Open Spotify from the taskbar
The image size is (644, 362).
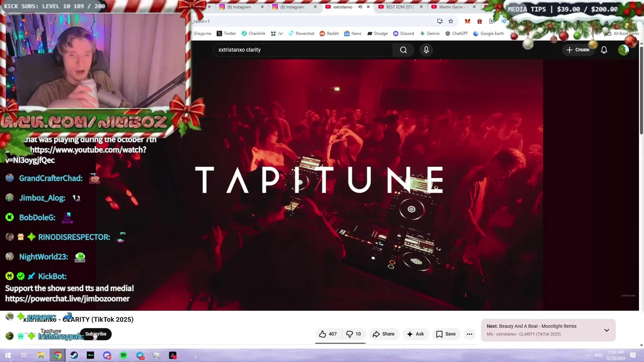click(123, 355)
